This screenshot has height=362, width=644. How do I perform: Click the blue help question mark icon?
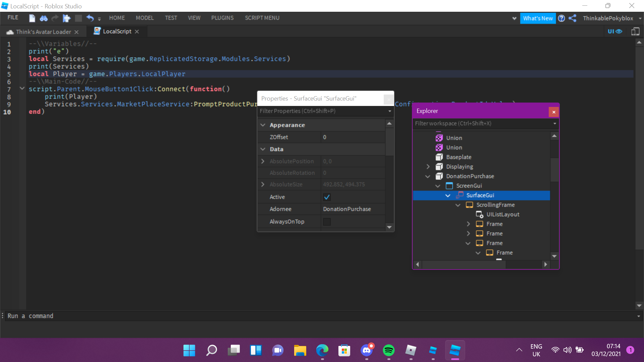pos(561,18)
